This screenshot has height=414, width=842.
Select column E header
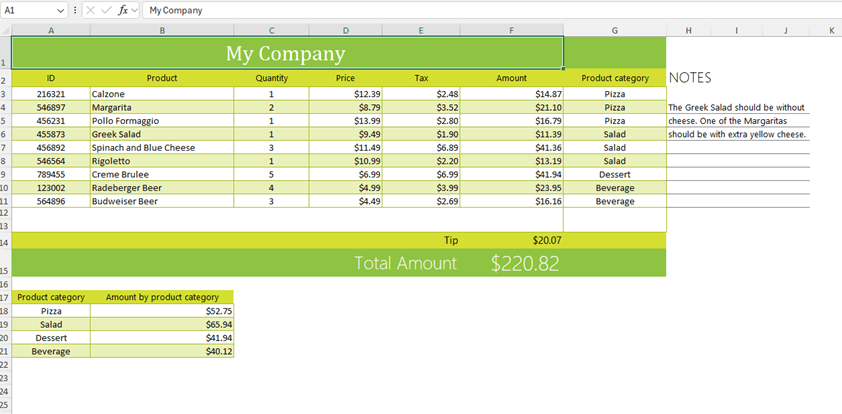[x=422, y=31]
